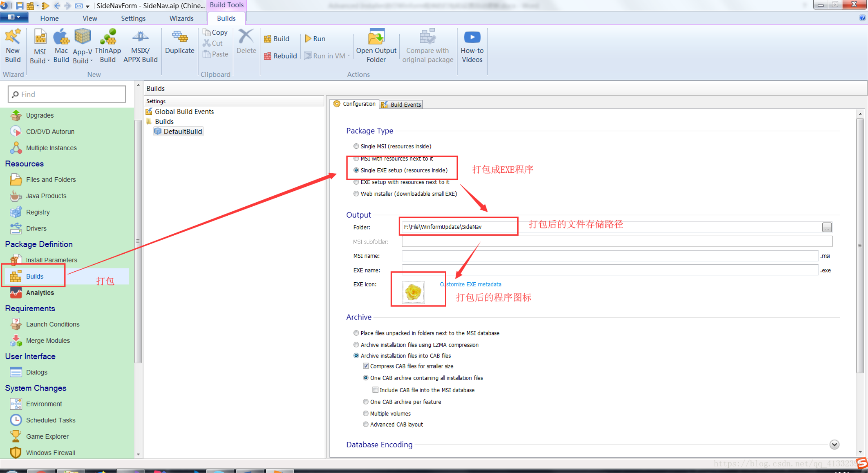Open How-to Videos
This screenshot has width=868, height=473.
472,37
